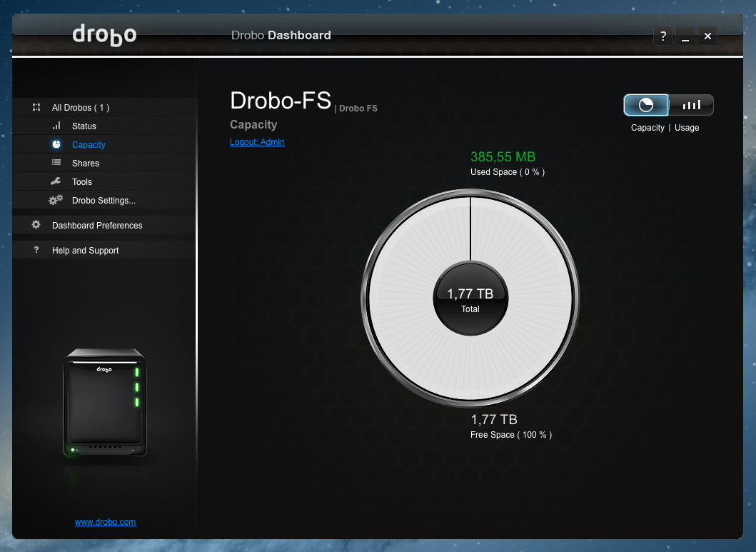Open the Status menu item

click(105, 126)
